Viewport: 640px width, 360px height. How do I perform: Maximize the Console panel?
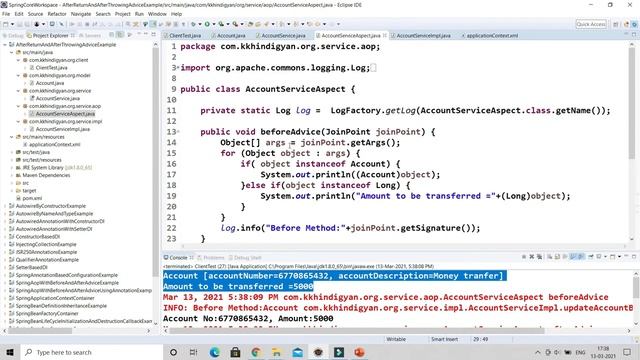pos(634,257)
